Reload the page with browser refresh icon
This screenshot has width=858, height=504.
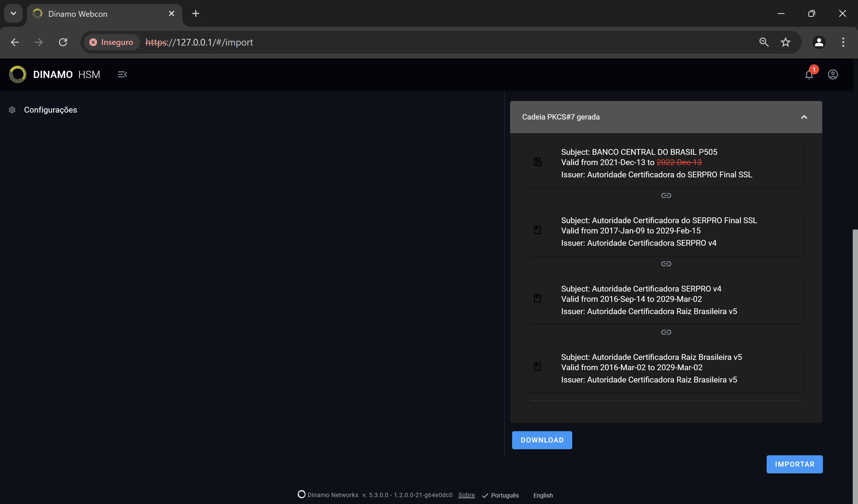[x=63, y=42]
